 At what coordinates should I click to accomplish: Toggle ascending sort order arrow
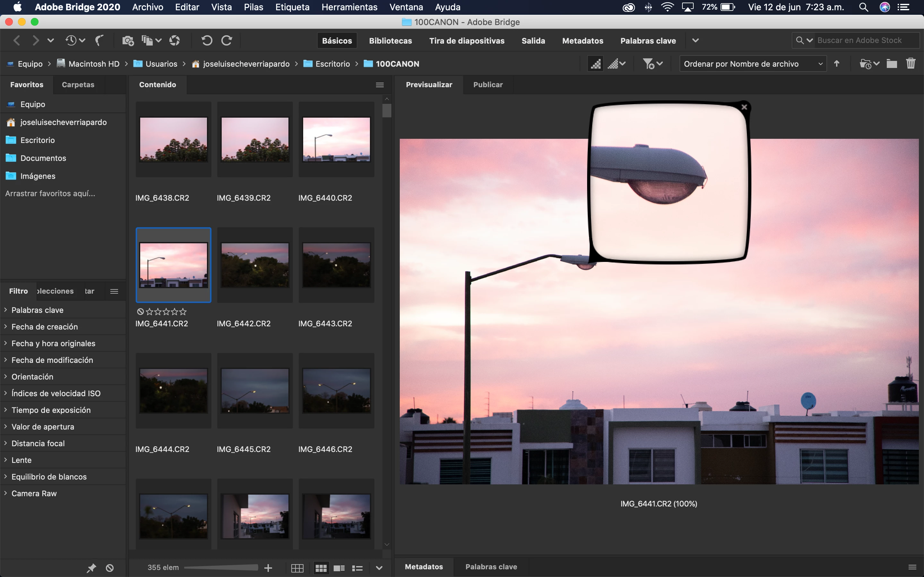click(x=836, y=64)
